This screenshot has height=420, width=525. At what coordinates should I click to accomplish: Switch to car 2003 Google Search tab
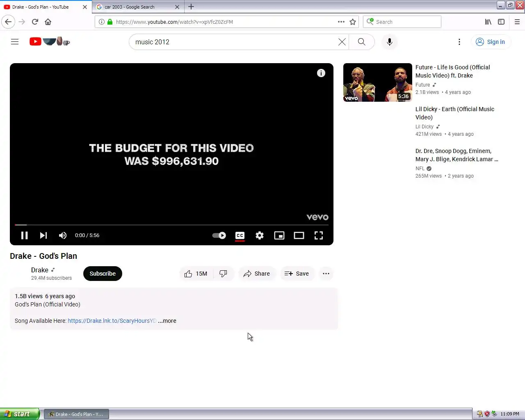click(x=133, y=7)
